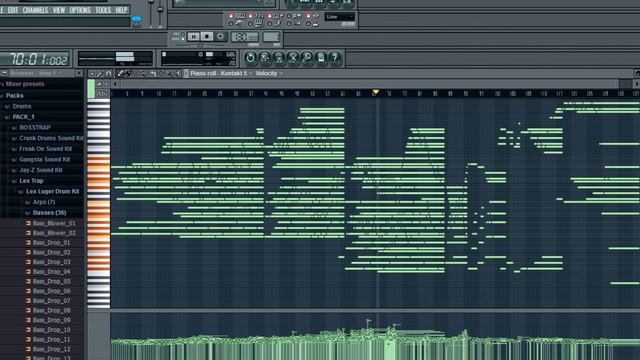Click the piano roll horizontal scrollbar
Image resolution: width=640 pixels, height=360 pixels.
(x=369, y=84)
